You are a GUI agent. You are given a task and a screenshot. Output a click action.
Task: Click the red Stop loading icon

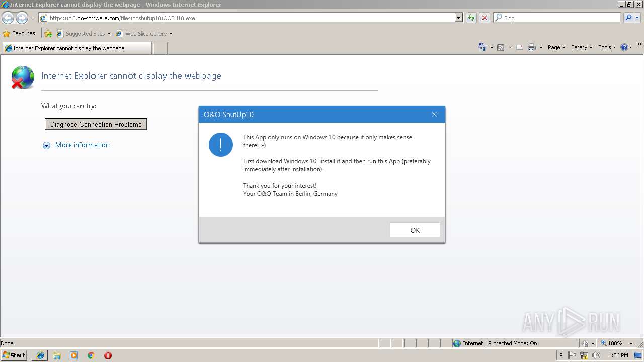pyautogui.click(x=485, y=18)
